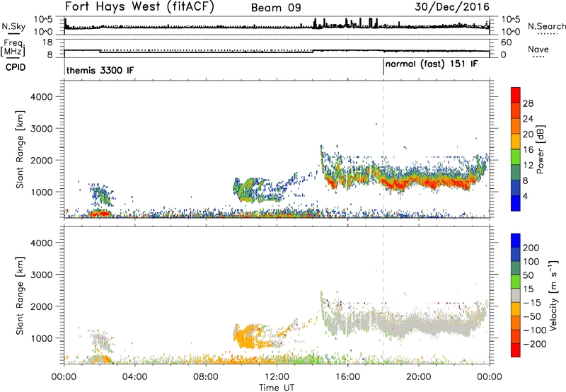Click the 'Fort Hays West (fitACF)' title
Viewport: 566px width, 392px height.
point(139,6)
